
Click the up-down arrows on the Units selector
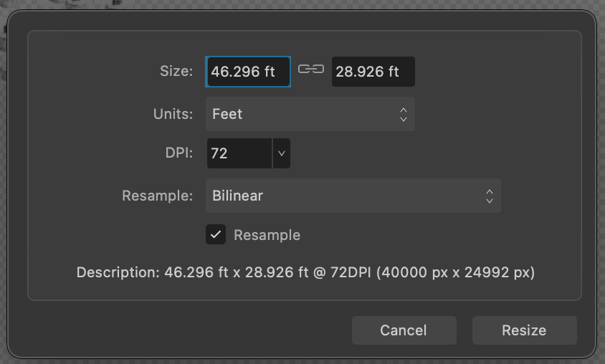pyautogui.click(x=404, y=114)
